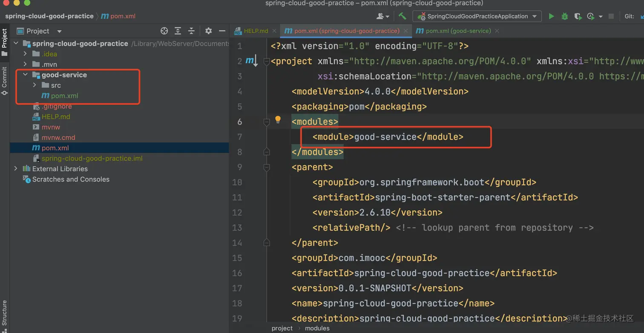Select opened file locator target icon
Image resolution: width=644 pixels, height=333 pixels.
click(x=164, y=31)
